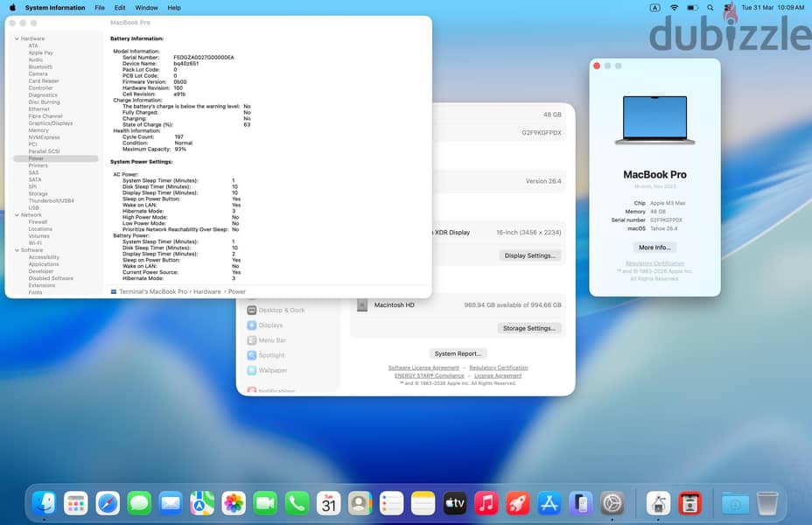Click the date and time in menu bar

pyautogui.click(x=773, y=8)
